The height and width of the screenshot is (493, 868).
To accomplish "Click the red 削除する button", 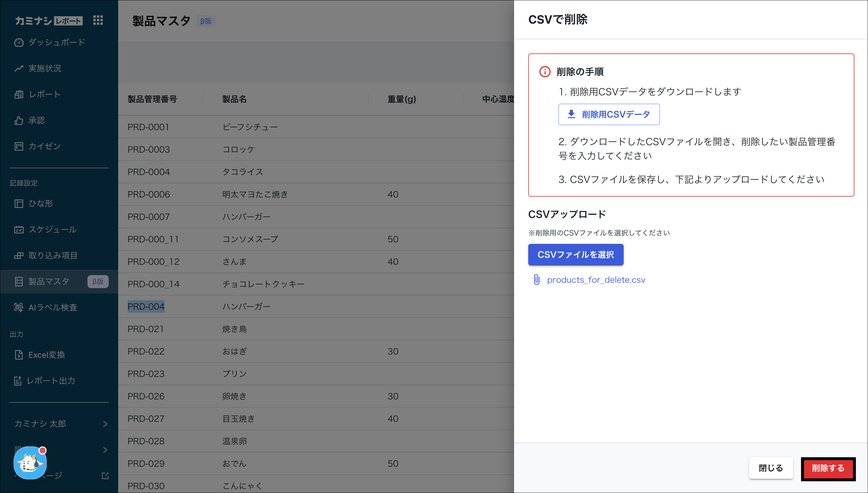I will pos(828,468).
